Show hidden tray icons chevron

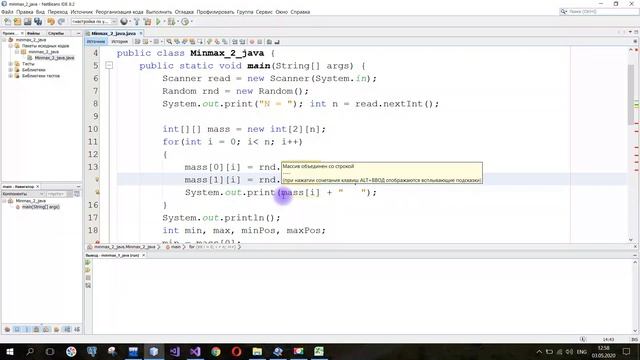tap(539, 351)
